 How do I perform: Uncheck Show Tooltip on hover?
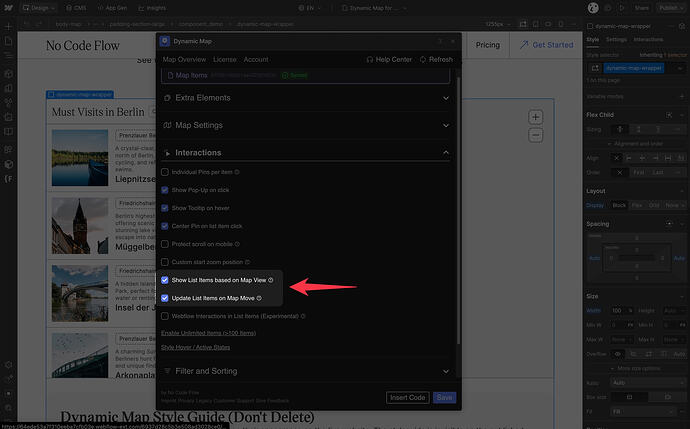165,208
